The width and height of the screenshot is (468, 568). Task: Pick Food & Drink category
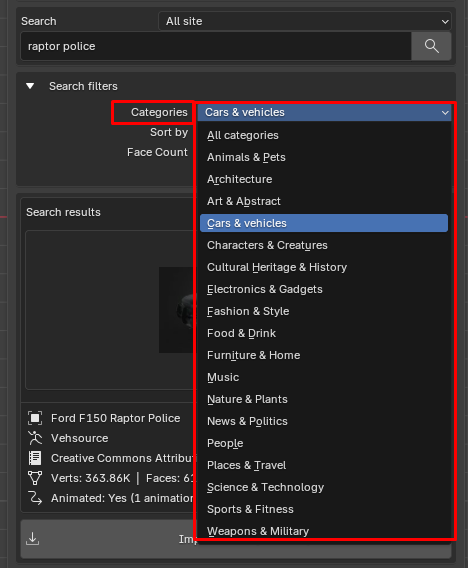pyautogui.click(x=324, y=333)
